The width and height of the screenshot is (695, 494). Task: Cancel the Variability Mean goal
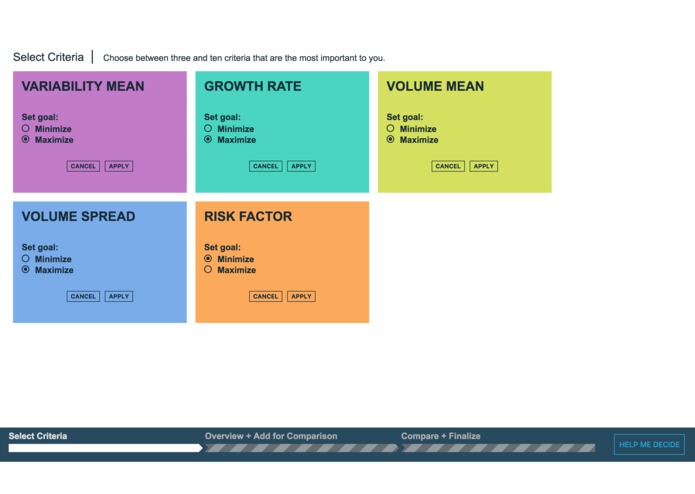tap(83, 166)
